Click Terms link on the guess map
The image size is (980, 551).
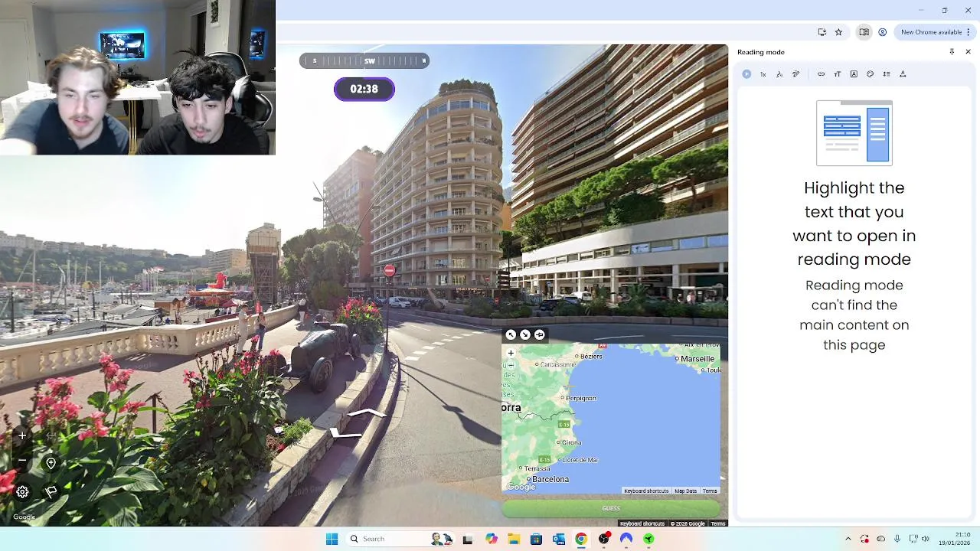pos(710,491)
